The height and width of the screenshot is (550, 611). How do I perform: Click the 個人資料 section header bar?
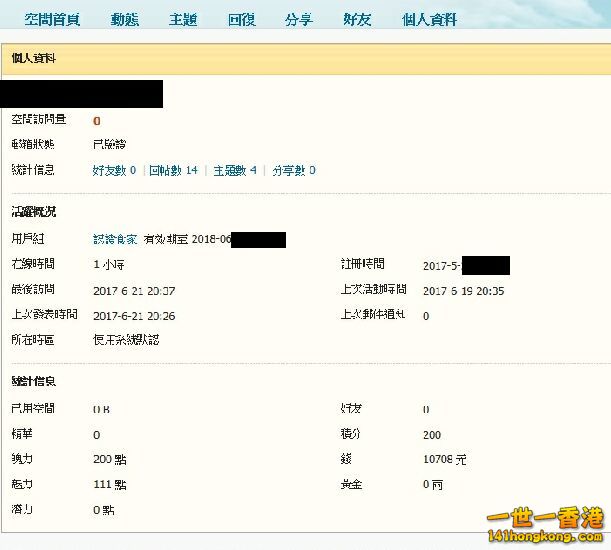pos(305,60)
